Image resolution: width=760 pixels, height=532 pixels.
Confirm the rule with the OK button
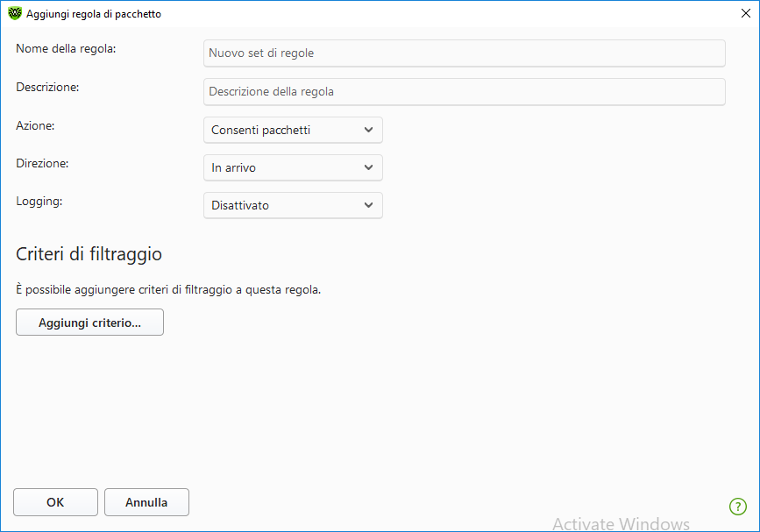pyautogui.click(x=55, y=502)
